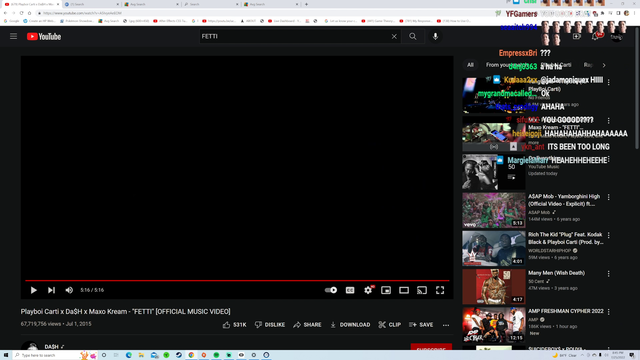This screenshot has height=360, width=640.
Task: Open Notifications bell in YouTube header
Action: click(x=595, y=36)
